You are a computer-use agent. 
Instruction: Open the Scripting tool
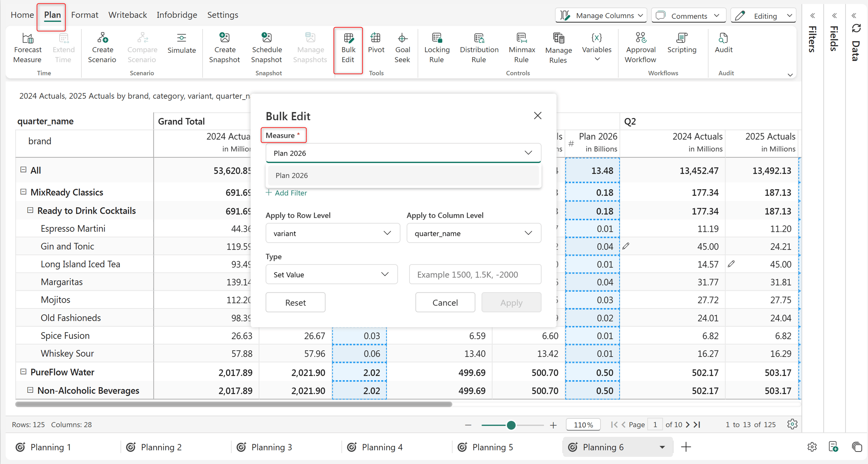click(x=682, y=43)
